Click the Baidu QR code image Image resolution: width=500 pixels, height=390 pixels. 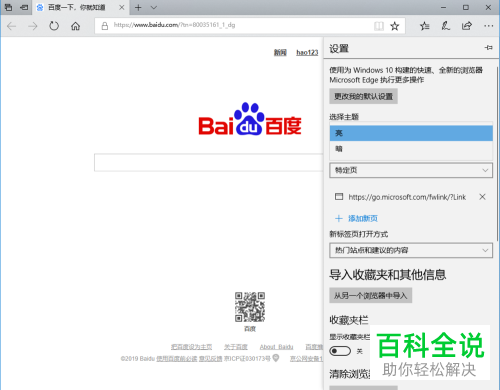[250, 307]
